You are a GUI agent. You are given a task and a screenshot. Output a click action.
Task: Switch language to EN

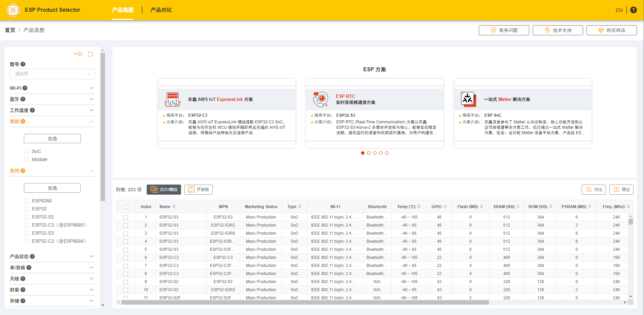click(x=619, y=10)
